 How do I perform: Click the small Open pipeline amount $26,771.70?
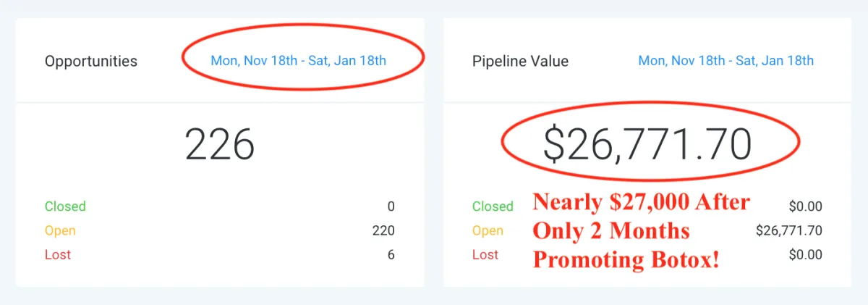click(x=789, y=231)
